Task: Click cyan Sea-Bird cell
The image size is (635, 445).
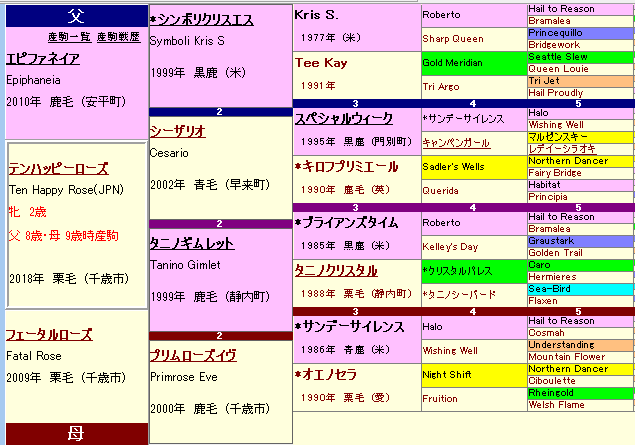Action: click(580, 289)
